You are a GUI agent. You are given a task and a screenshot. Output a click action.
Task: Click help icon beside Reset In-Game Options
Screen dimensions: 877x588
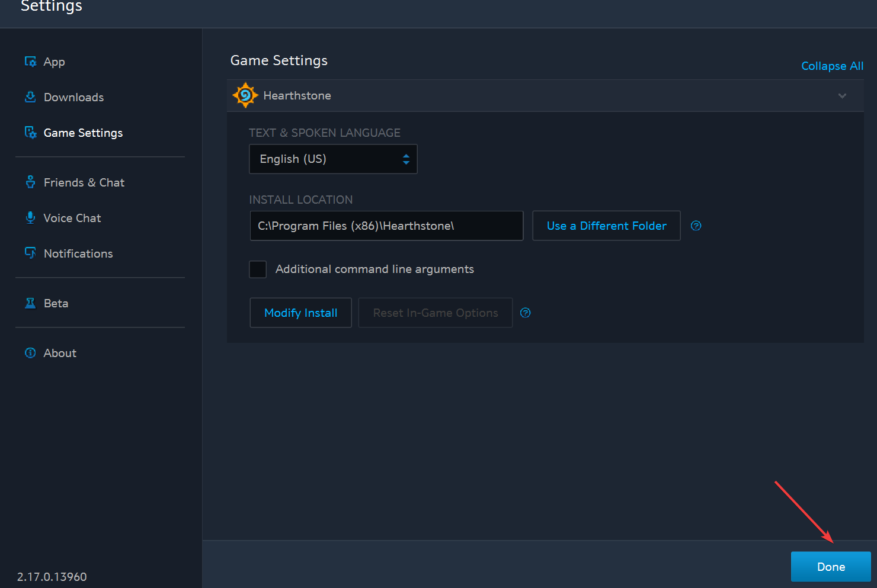(x=526, y=313)
